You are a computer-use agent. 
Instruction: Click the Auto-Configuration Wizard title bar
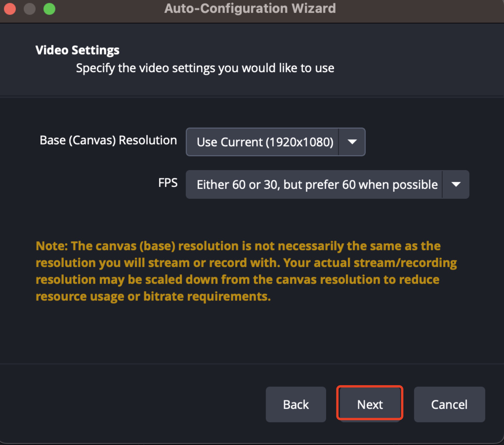[250, 8]
